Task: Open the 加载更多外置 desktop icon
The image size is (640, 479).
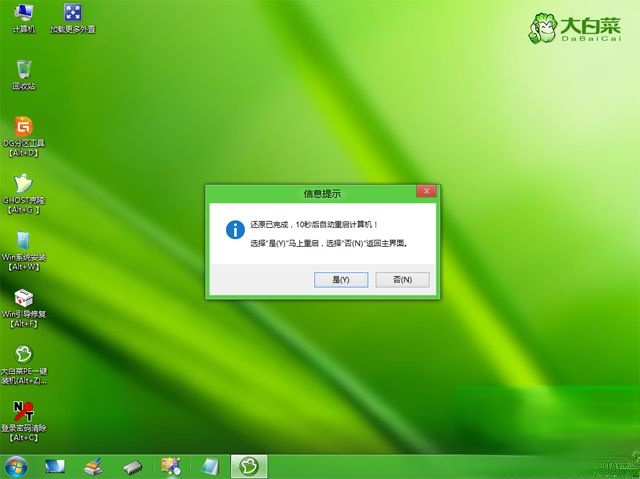Action: [x=73, y=18]
